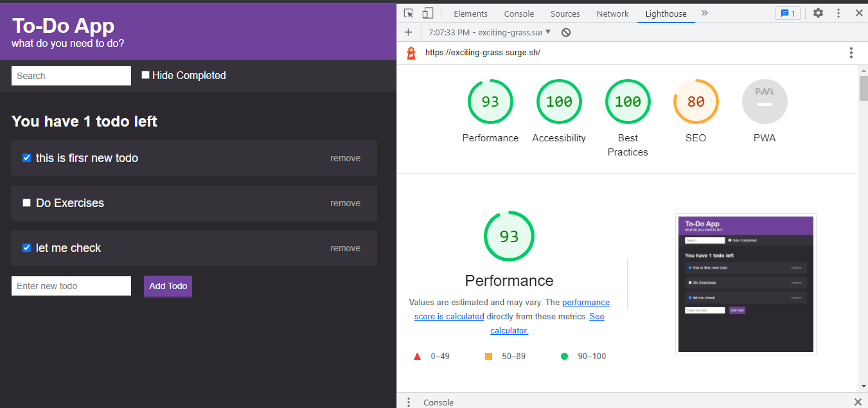
Task: Expand hidden panels via the chevron arrows
Action: point(705,12)
